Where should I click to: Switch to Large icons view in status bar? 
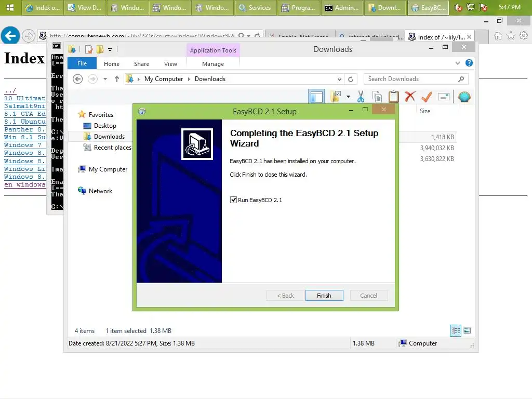[x=467, y=330]
